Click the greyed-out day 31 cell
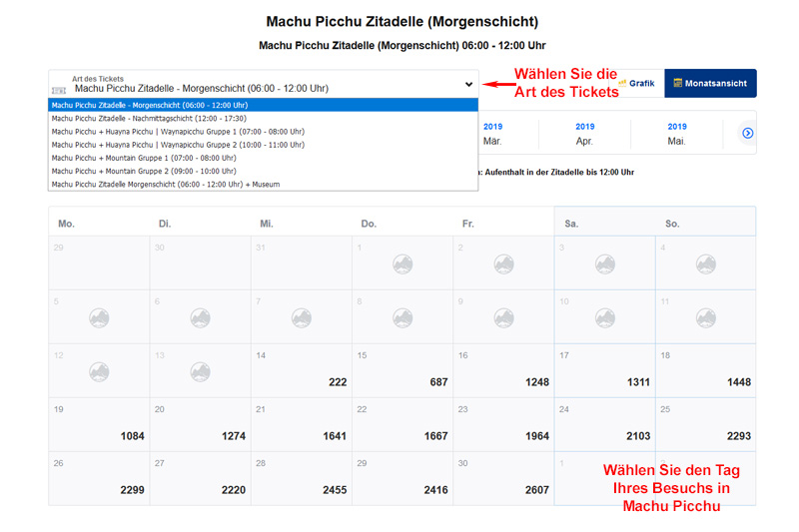 click(302, 263)
